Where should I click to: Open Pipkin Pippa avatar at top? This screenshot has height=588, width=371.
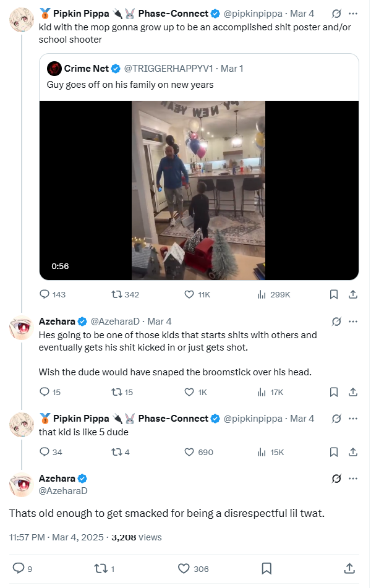coord(22,20)
